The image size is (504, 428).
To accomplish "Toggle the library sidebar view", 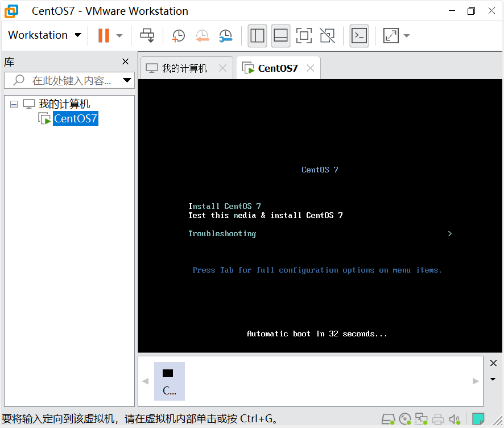I will click(x=257, y=35).
